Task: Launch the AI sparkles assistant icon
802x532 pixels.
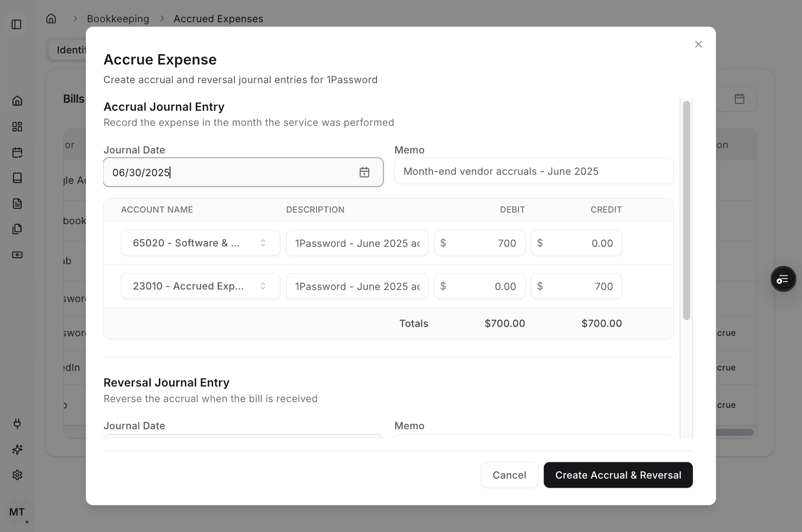Action: tap(17, 449)
